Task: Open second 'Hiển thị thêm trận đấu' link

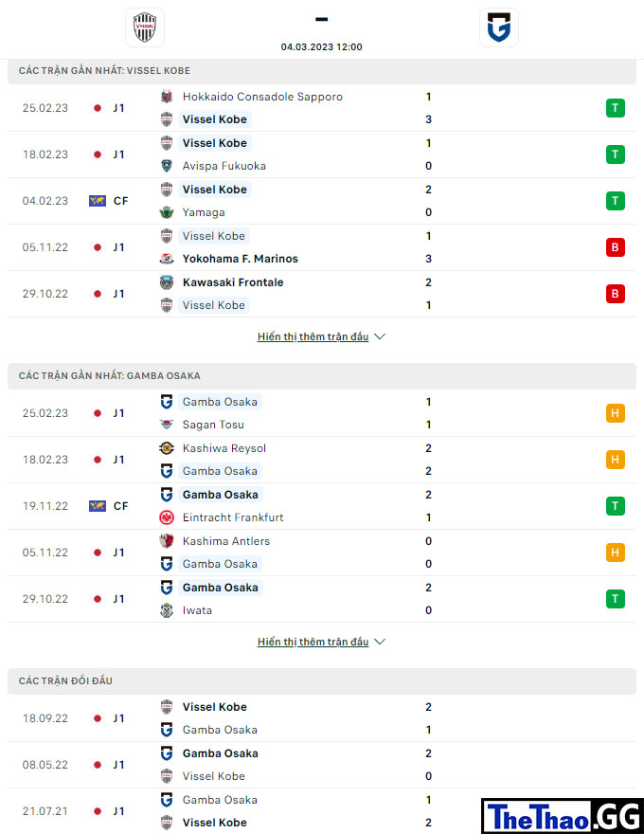Action: [x=313, y=642]
